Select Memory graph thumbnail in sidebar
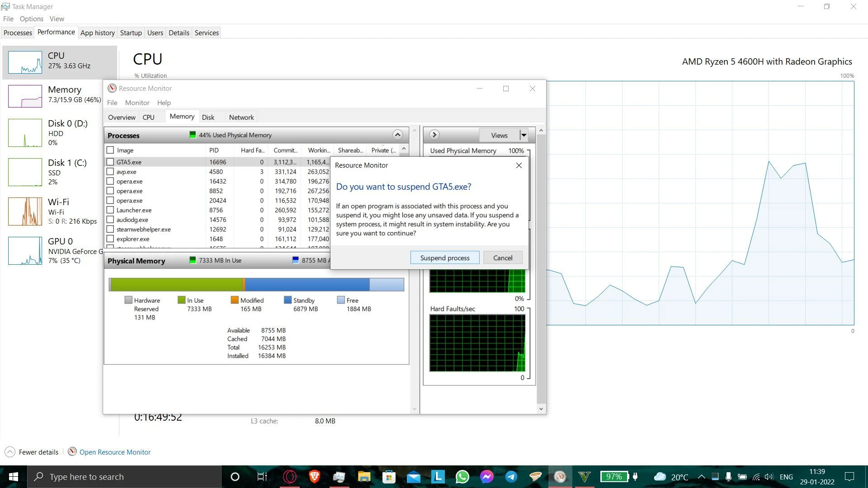Screen dimensions: 868x488 [25, 96]
